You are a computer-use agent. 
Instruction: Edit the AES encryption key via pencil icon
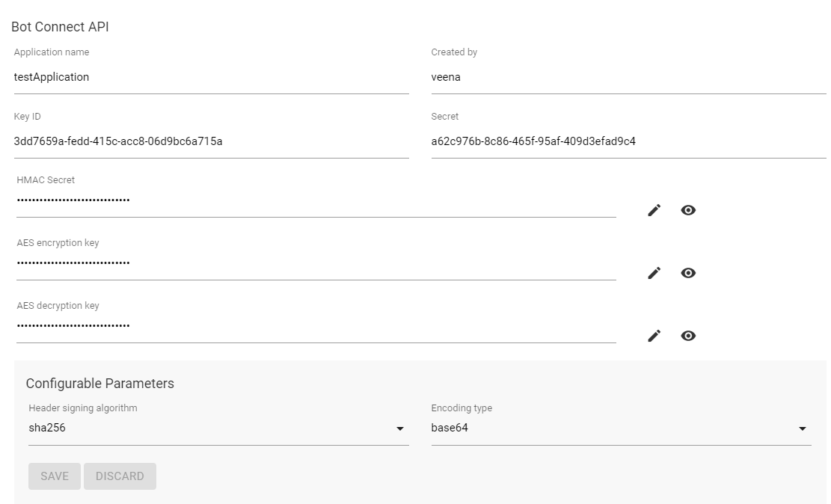[x=654, y=273]
